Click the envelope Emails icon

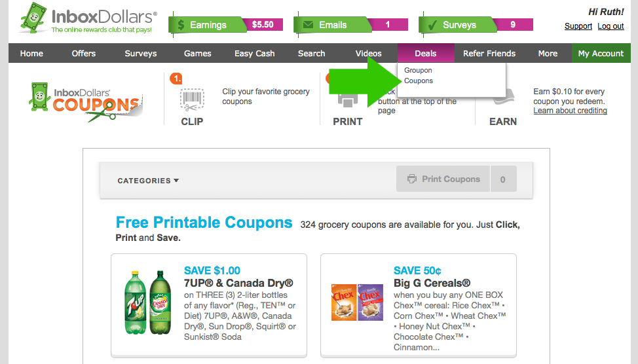pos(307,25)
